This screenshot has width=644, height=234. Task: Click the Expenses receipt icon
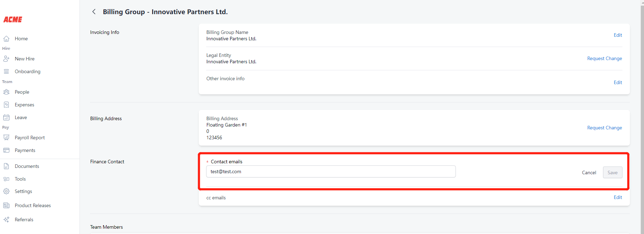tap(6, 105)
